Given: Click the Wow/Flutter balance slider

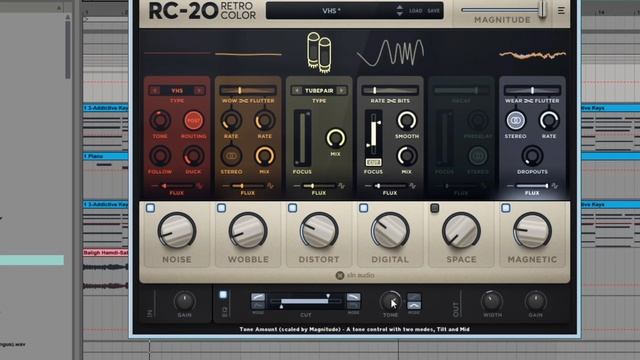Looking at the screenshot, I should coord(248,91).
